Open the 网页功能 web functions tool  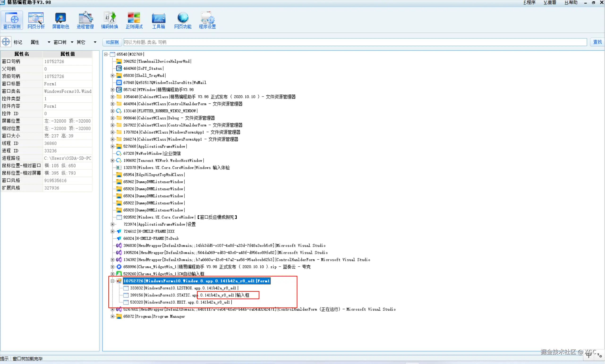[x=183, y=20]
